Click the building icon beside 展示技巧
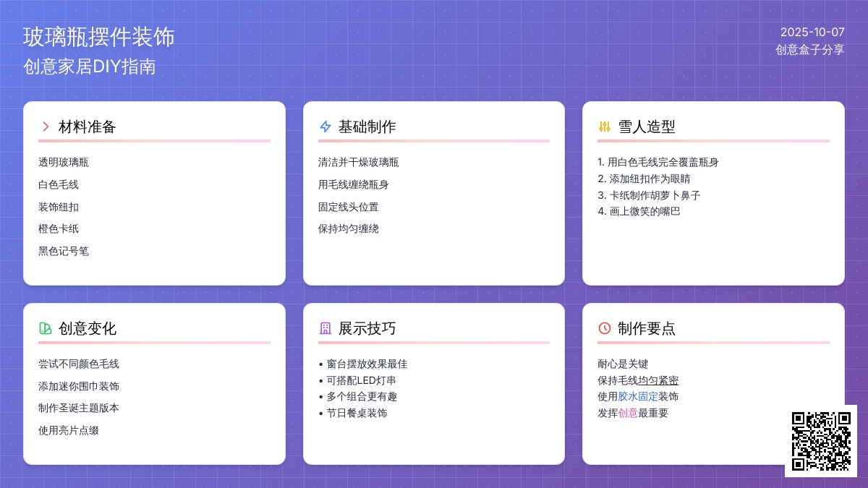 [325, 328]
